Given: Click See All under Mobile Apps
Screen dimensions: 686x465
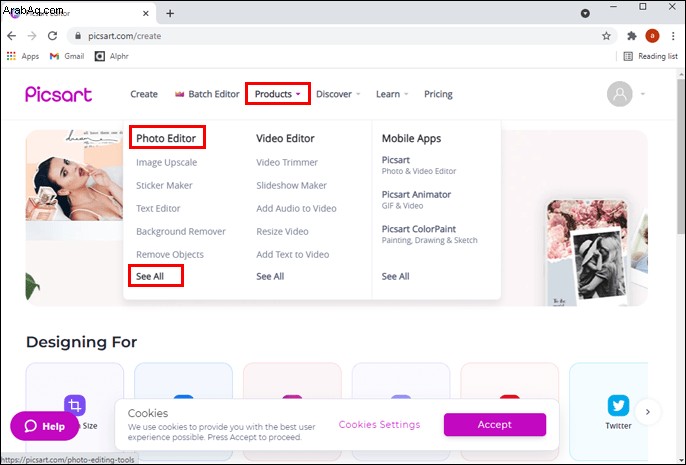Looking at the screenshot, I should [396, 276].
